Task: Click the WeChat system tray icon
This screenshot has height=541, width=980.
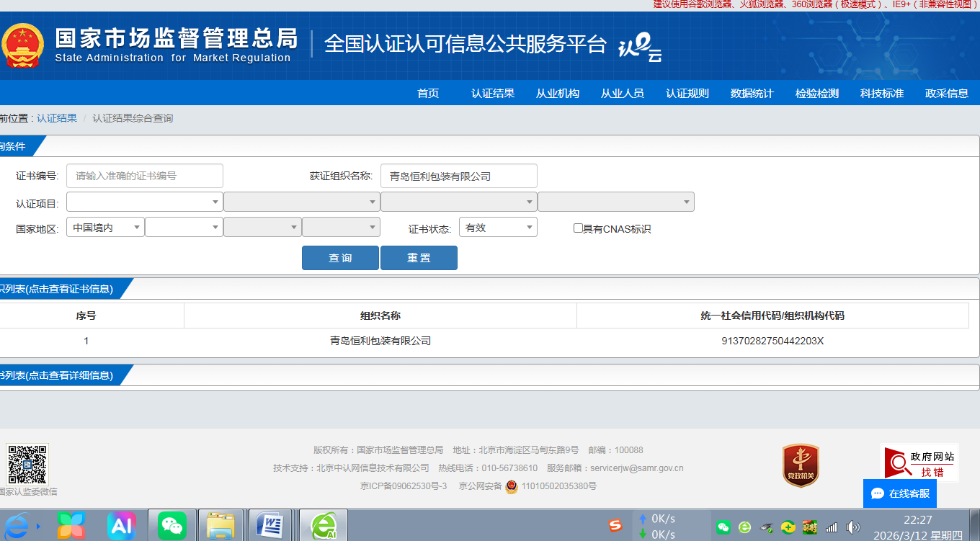Action: point(723,527)
